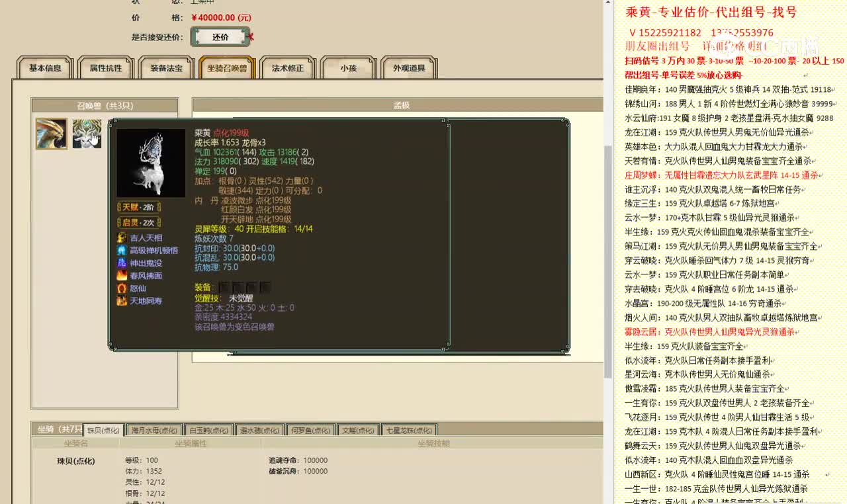Select the 何罗鱼(点化) mount tab
Image resolution: width=847 pixels, height=504 pixels.
tap(310, 430)
